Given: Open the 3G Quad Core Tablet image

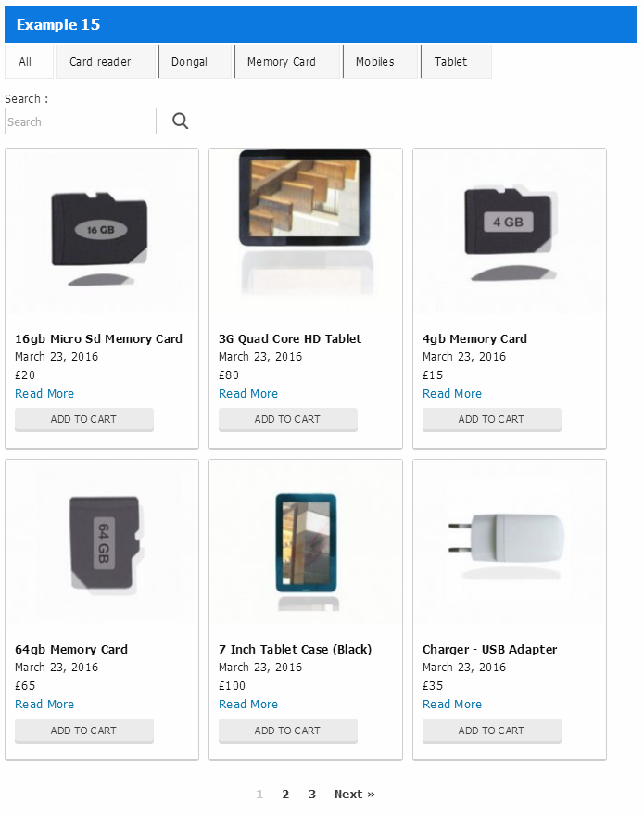Looking at the screenshot, I should [306, 232].
